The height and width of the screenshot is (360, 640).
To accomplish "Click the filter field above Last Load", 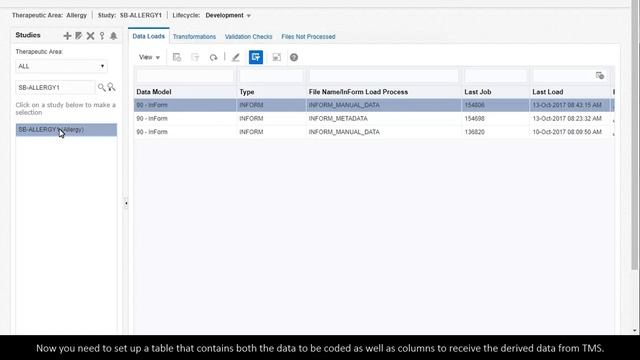I will (563, 76).
